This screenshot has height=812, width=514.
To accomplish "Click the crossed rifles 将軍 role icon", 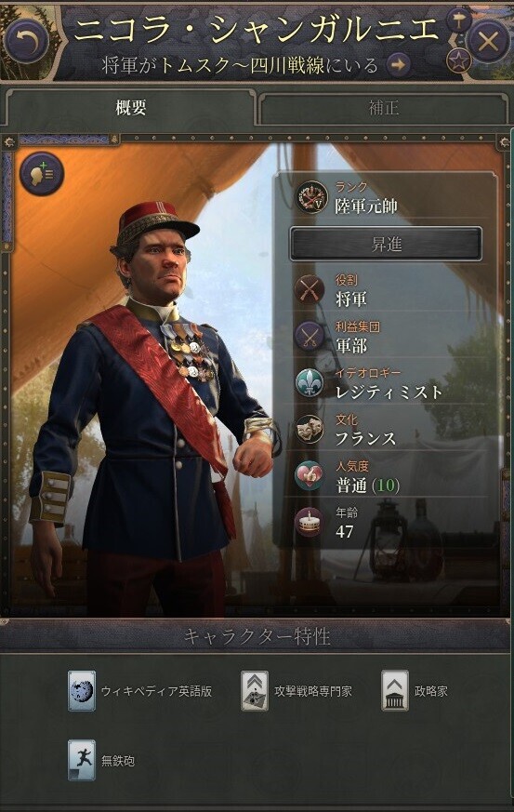I will point(310,289).
